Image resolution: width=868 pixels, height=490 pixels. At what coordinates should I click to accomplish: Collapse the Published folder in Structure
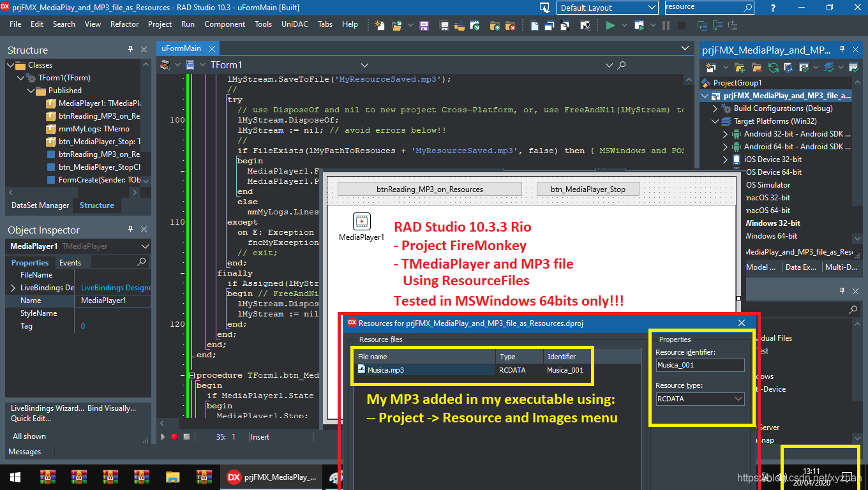tap(30, 91)
